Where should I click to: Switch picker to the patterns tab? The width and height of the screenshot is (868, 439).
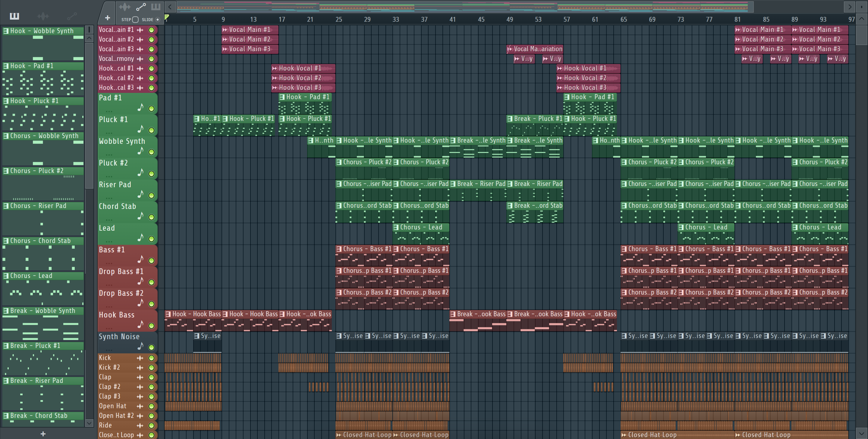pos(14,16)
